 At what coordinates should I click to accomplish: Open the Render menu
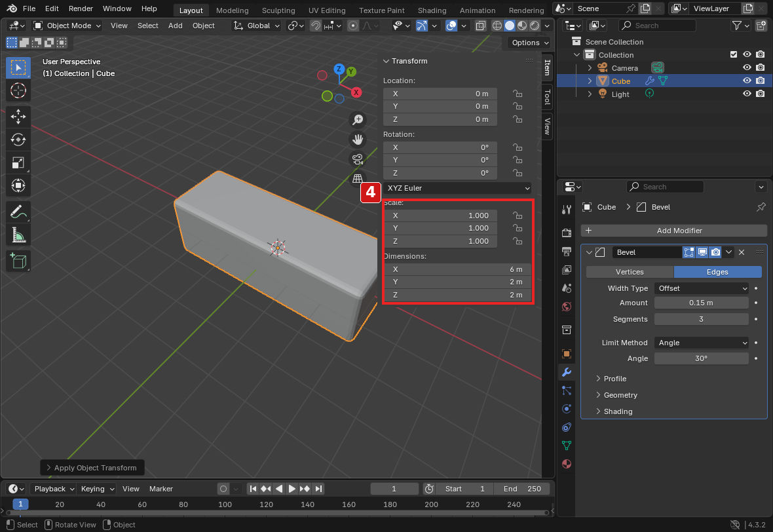(81, 9)
